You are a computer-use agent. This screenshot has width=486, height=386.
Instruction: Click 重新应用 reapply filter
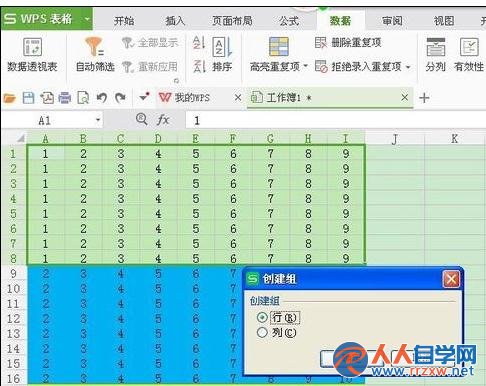point(150,67)
